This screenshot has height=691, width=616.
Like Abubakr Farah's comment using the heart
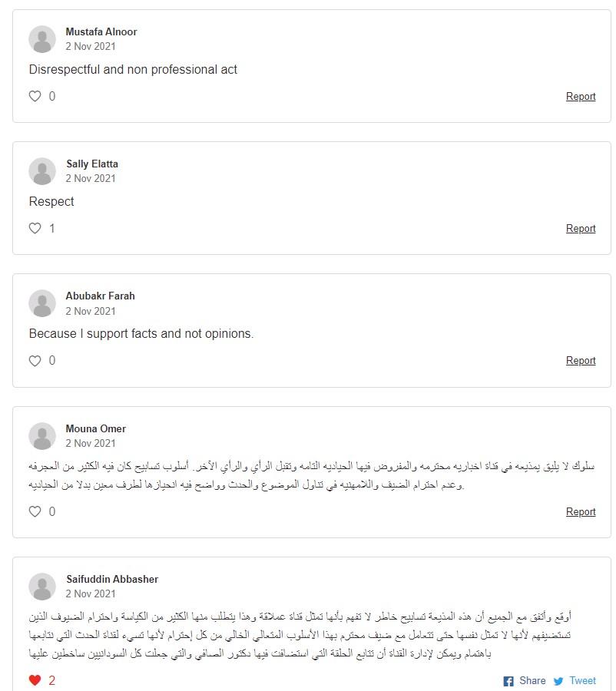(35, 361)
